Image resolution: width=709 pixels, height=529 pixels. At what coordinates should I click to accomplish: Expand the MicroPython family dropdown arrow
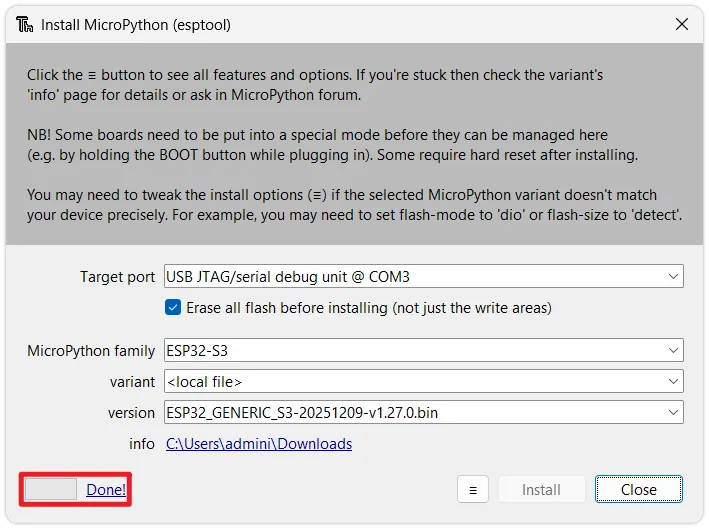pyautogui.click(x=671, y=350)
